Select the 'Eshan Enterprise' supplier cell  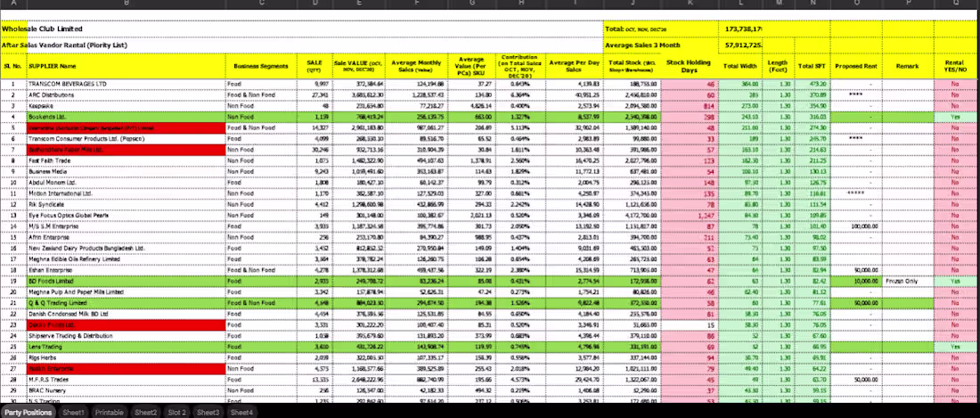click(126, 270)
